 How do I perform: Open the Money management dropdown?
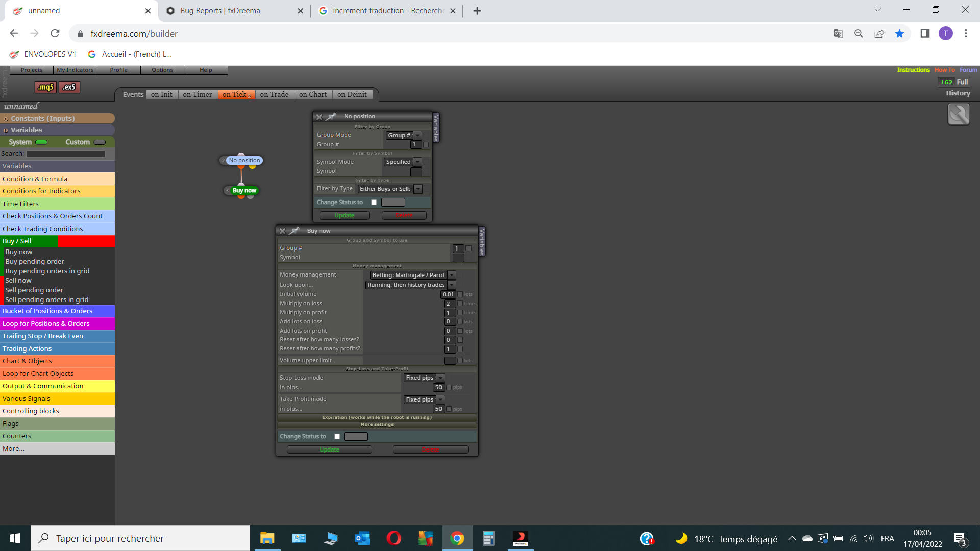(x=413, y=275)
